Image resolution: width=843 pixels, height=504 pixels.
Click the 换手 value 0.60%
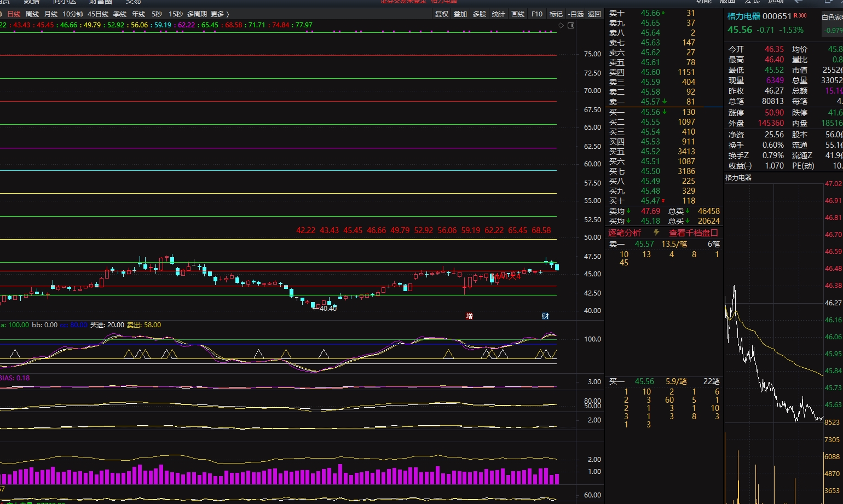[773, 145]
